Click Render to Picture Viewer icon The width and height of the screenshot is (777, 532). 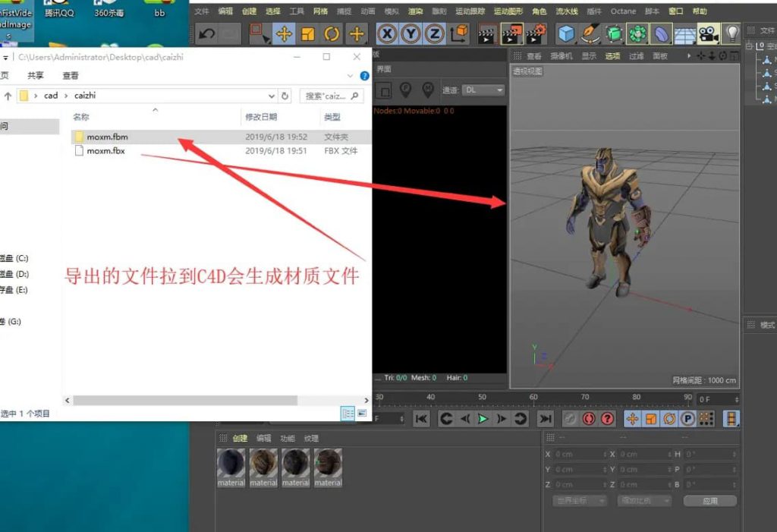[x=511, y=33]
